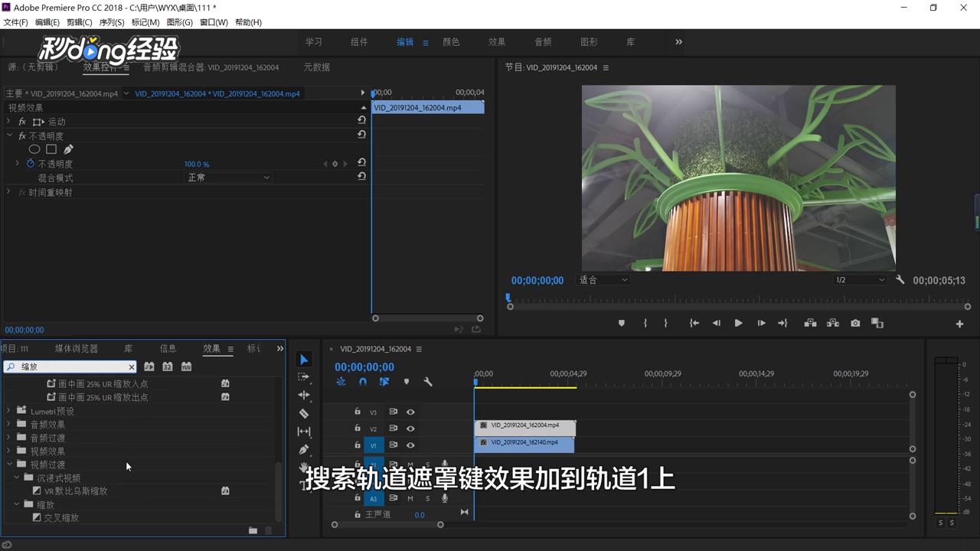Go to Out point
The width and height of the screenshot is (980, 551).
[782, 323]
